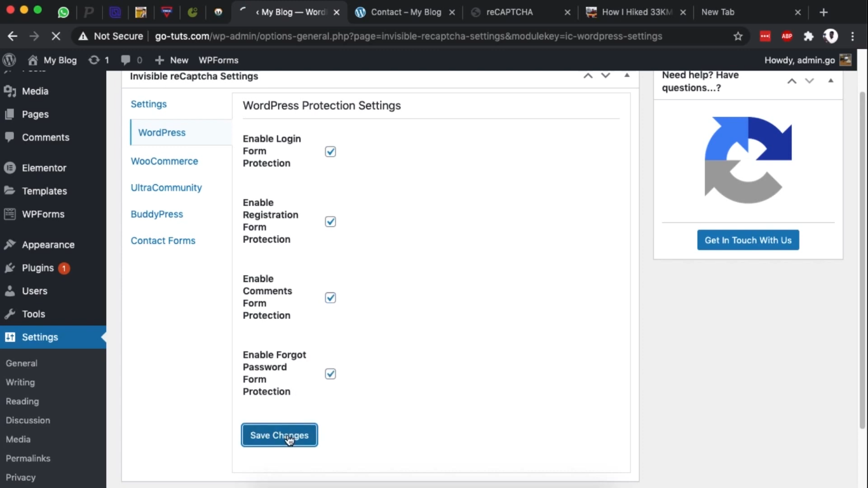Image resolution: width=868 pixels, height=488 pixels.
Task: Open the Writing settings submenu
Action: click(20, 383)
